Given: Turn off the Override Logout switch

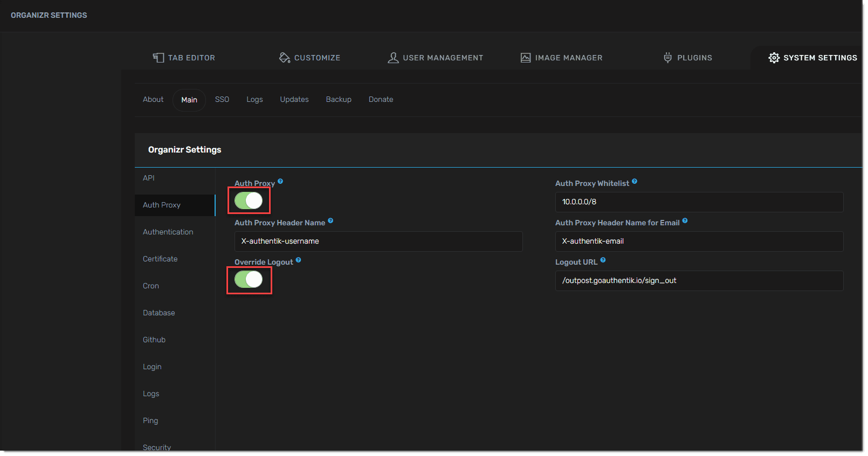Looking at the screenshot, I should tap(249, 279).
